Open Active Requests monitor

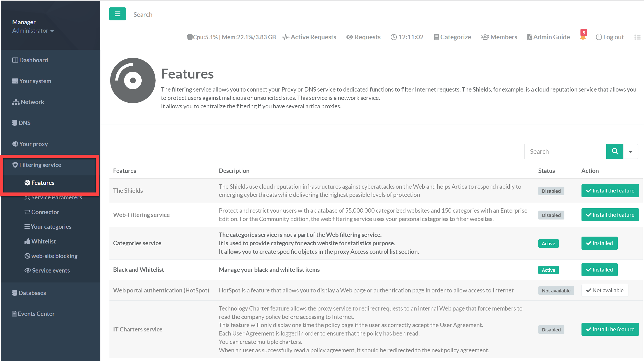(309, 37)
